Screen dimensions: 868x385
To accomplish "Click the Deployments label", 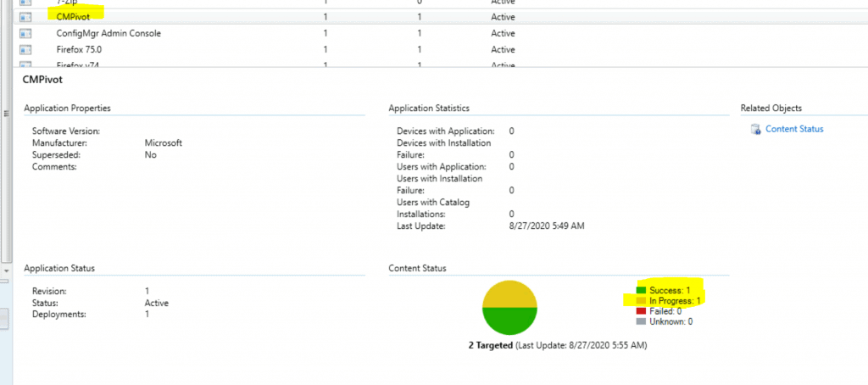I will pos(58,314).
